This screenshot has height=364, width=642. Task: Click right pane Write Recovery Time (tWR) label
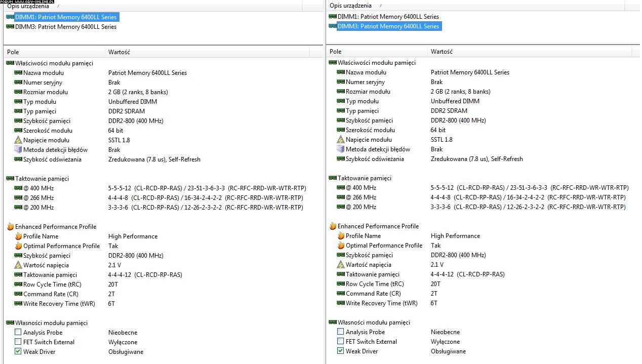click(382, 303)
